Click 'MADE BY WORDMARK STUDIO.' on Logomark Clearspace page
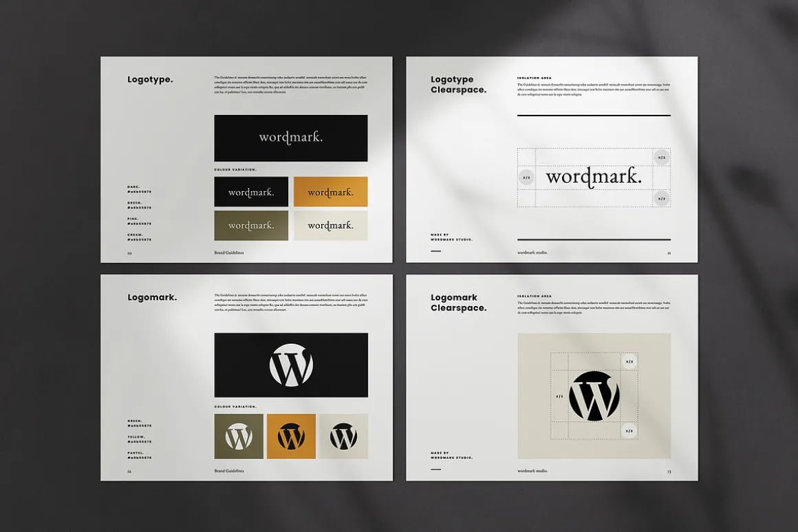Viewport: 798px width, 532px height. point(451,455)
